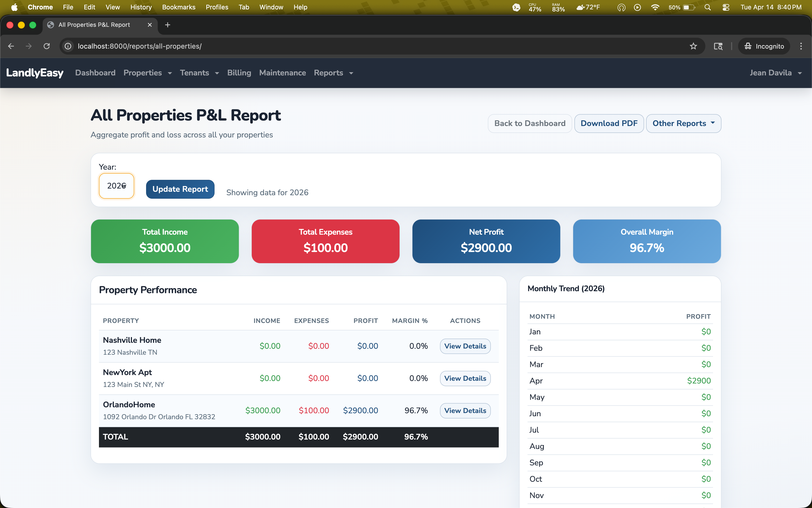Expand the Properties dropdown in navbar
The height and width of the screenshot is (508, 812).
point(148,73)
